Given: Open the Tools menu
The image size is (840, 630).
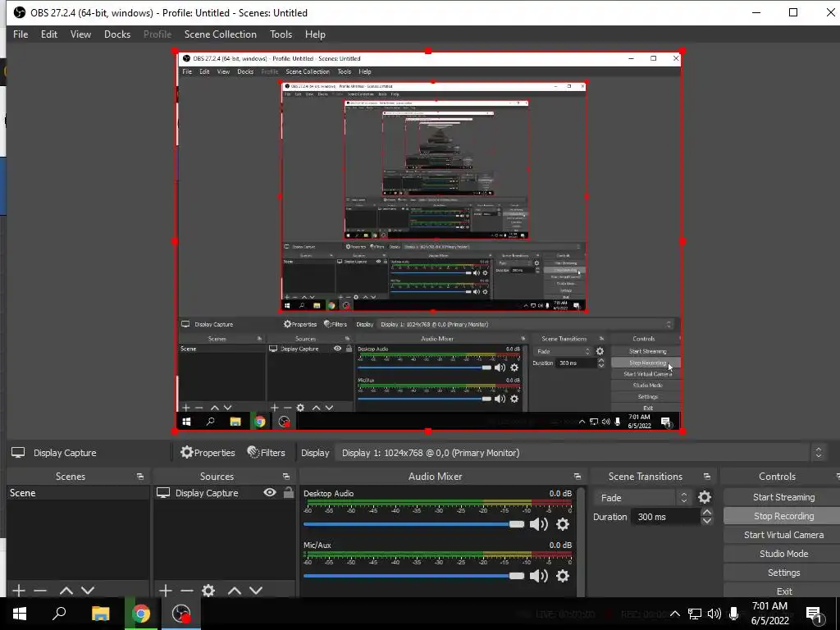Looking at the screenshot, I should pyautogui.click(x=281, y=34).
